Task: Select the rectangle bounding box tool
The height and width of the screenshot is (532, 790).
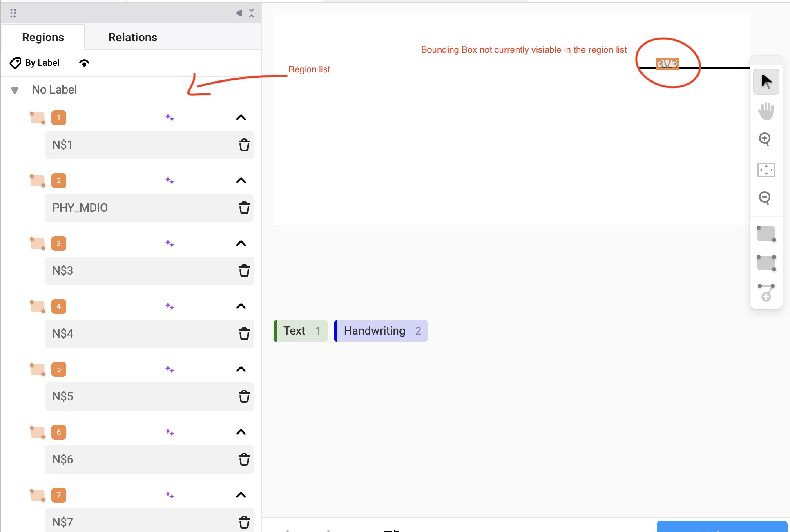Action: [766, 234]
